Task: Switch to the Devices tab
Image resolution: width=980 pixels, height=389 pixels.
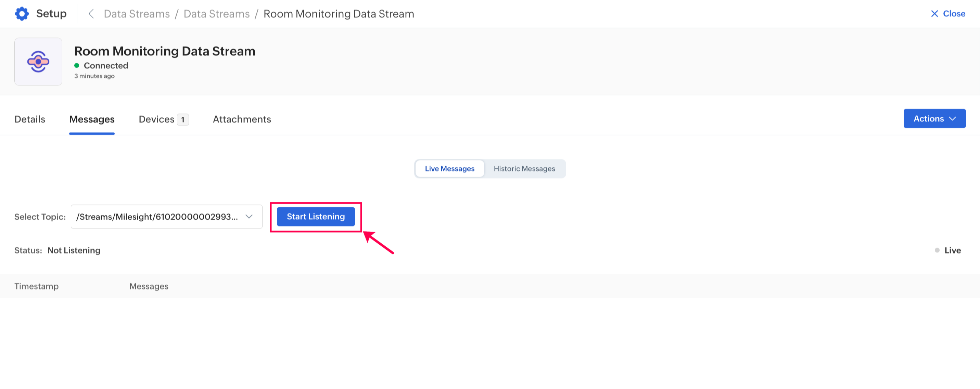Action: [x=156, y=119]
